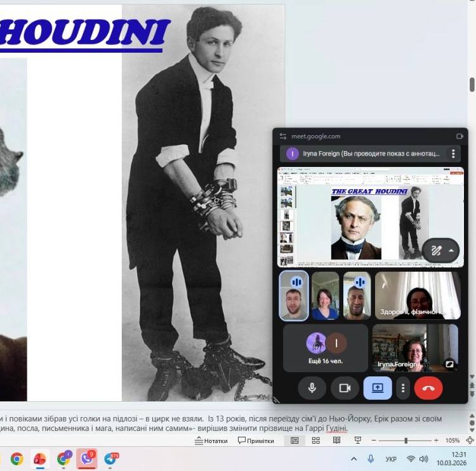476x471 pixels.
Task: Open more options beside present button
Action: [x=403, y=388]
